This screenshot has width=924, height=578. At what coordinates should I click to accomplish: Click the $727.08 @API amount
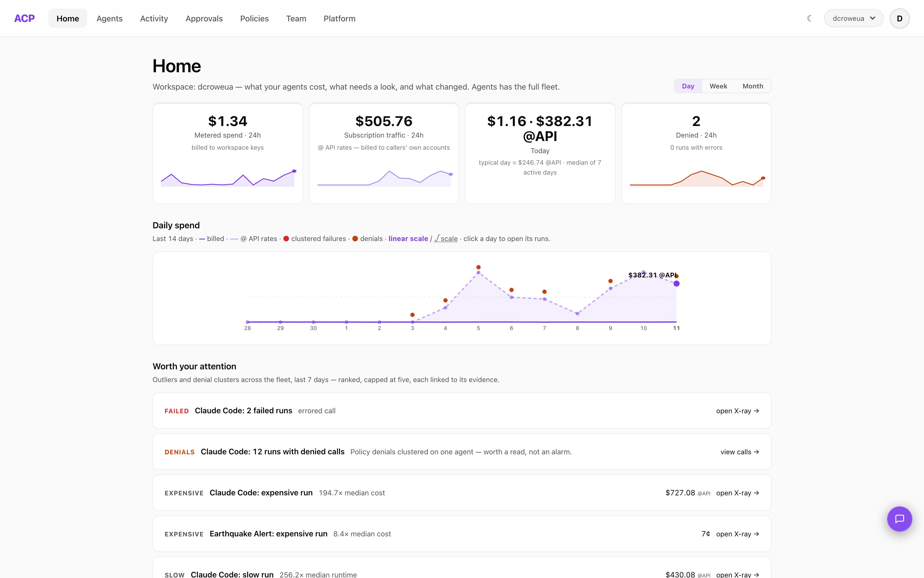coord(688,493)
